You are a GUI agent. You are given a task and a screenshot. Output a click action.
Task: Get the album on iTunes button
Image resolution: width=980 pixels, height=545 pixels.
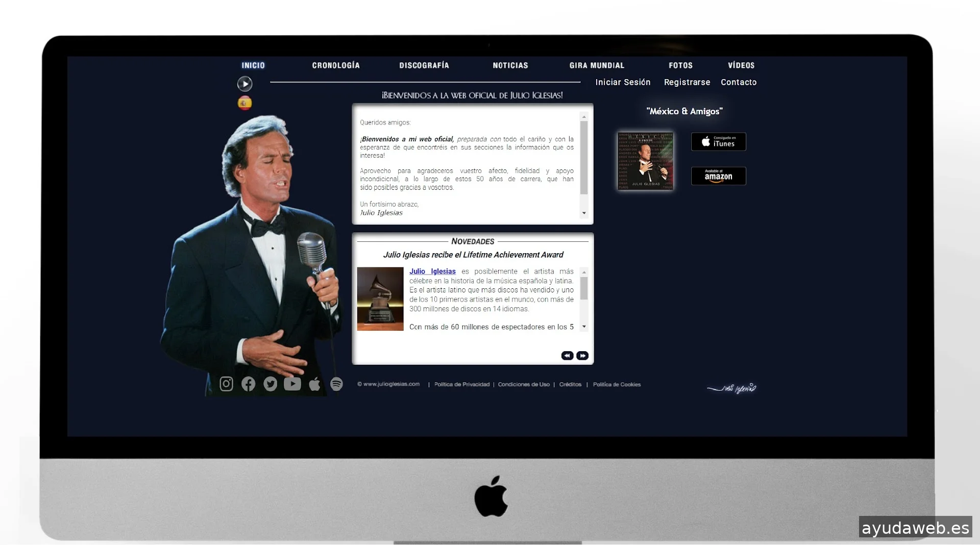(x=718, y=141)
